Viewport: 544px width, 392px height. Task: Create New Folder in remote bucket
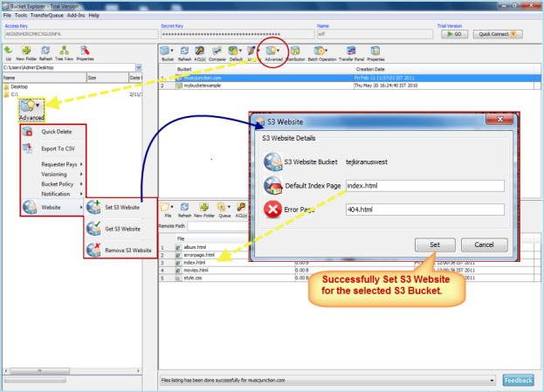click(x=204, y=210)
